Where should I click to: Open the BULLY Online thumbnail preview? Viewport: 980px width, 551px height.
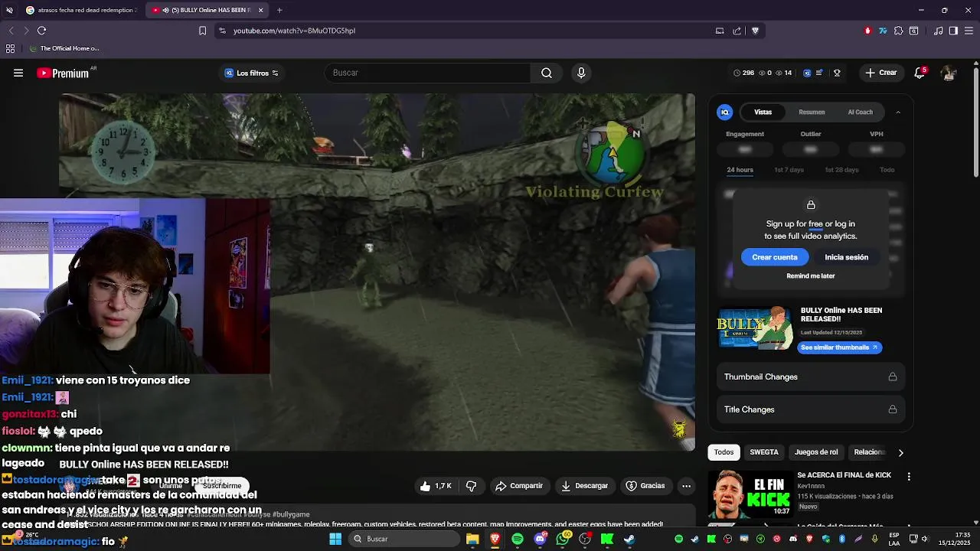(755, 328)
